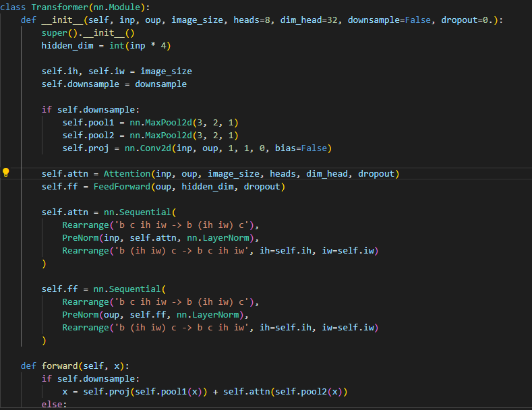Click 'self.downsample = downsample' line
Screen dimensions: 532x410
114,84
